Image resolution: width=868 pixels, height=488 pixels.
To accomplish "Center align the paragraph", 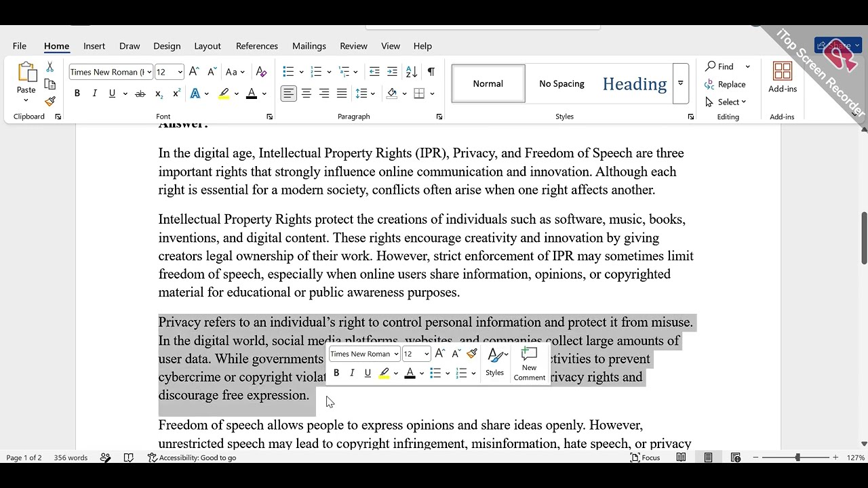I will [307, 94].
